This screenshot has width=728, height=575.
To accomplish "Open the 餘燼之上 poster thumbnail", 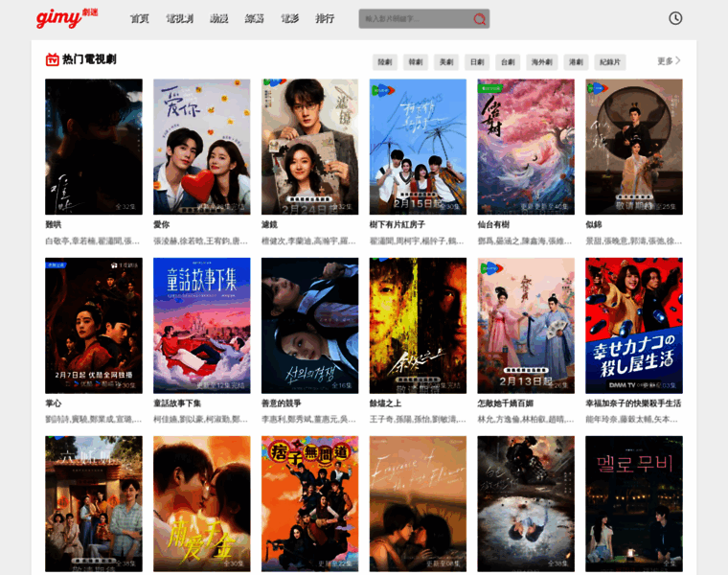I will click(x=418, y=326).
